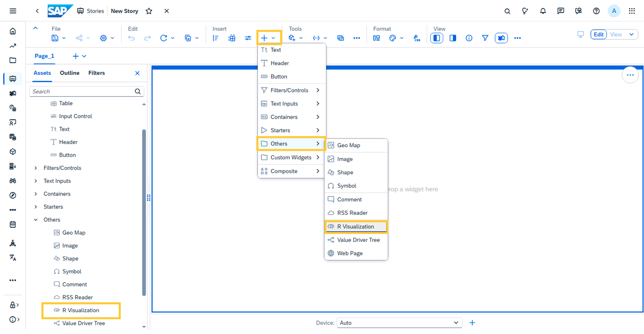Mark New Story as favorite star
The width and height of the screenshot is (644, 334).
(149, 11)
